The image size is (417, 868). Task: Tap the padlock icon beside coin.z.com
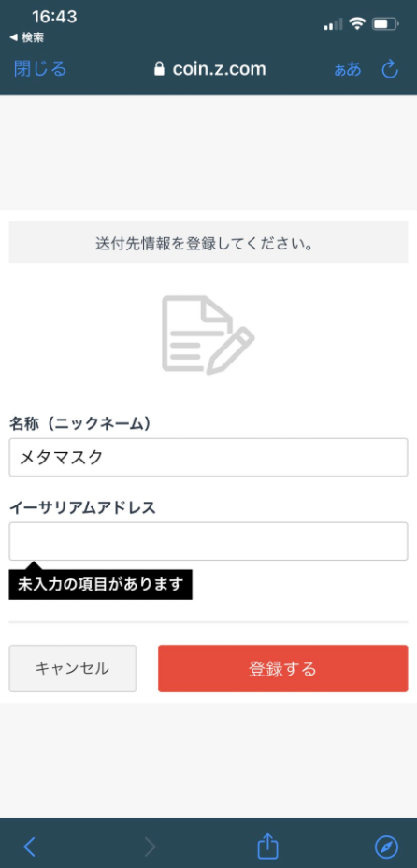point(160,68)
